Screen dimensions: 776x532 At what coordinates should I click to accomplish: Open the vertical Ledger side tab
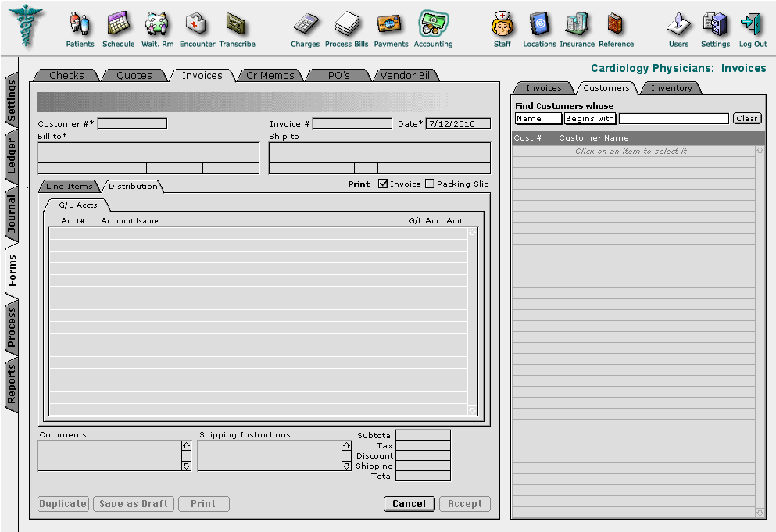pyautogui.click(x=12, y=156)
